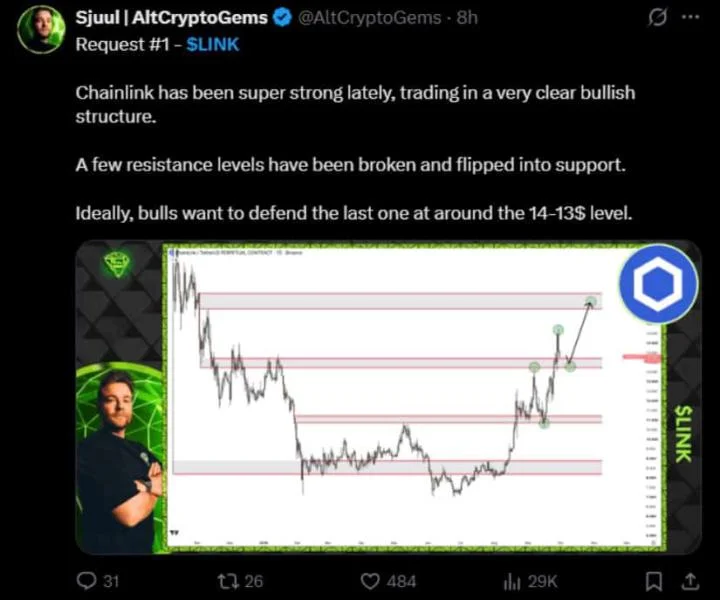Like the tweet with heart icon
The height and width of the screenshot is (600, 720).
coord(370,581)
